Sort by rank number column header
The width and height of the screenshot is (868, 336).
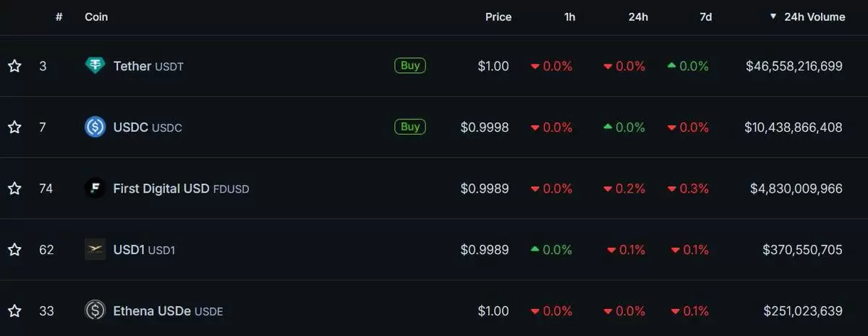point(59,17)
